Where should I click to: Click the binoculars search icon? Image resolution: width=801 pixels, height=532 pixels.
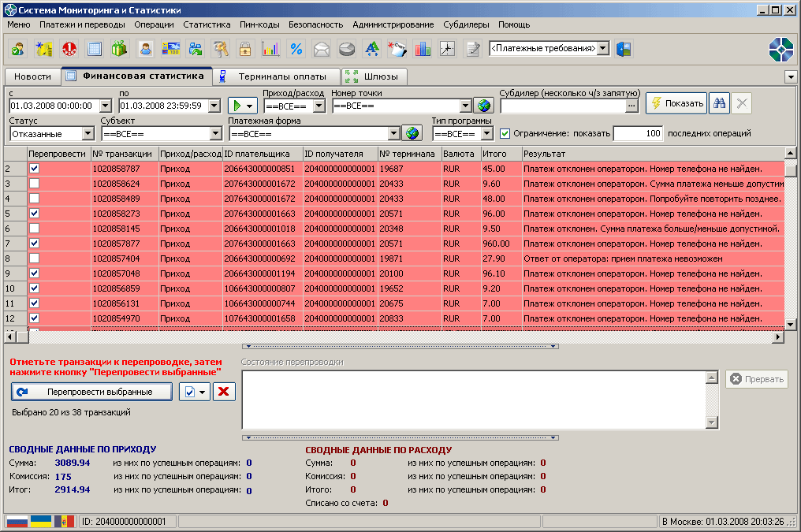(x=719, y=103)
